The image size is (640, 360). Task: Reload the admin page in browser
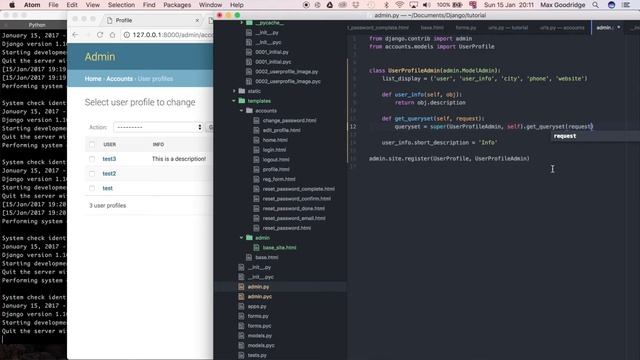pyautogui.click(x=100, y=35)
